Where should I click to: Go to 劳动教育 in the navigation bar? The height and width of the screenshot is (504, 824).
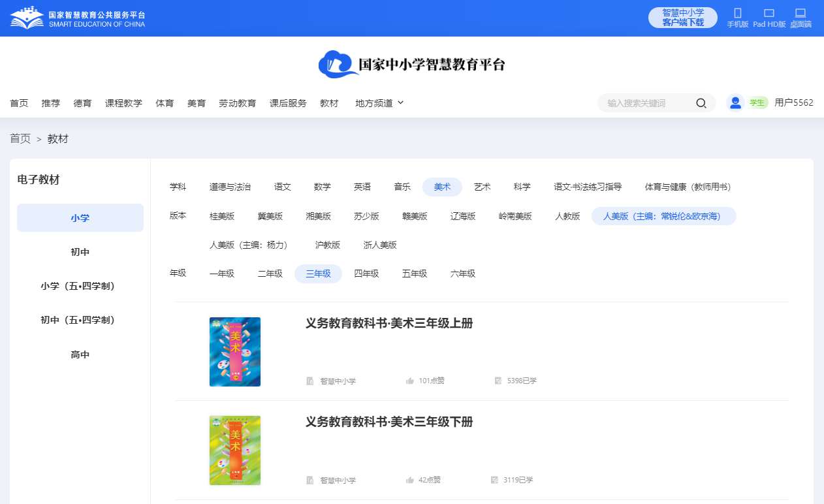coord(237,103)
